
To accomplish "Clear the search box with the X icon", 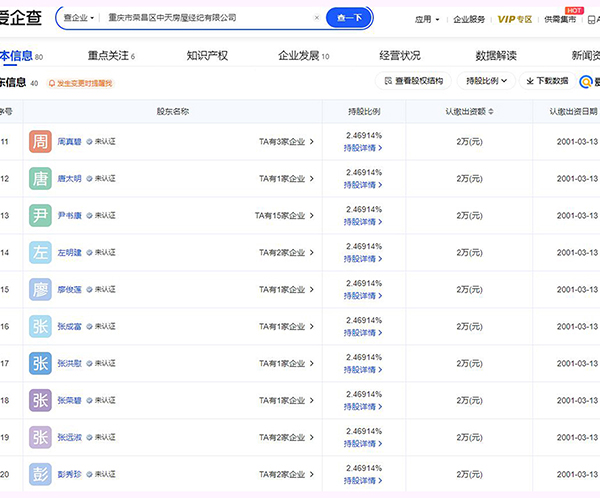I will (317, 18).
